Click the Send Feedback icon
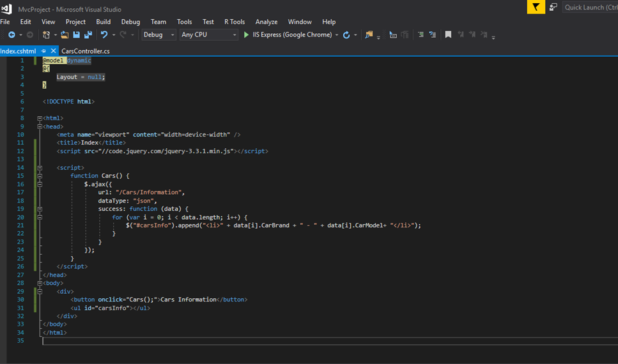 tap(553, 7)
